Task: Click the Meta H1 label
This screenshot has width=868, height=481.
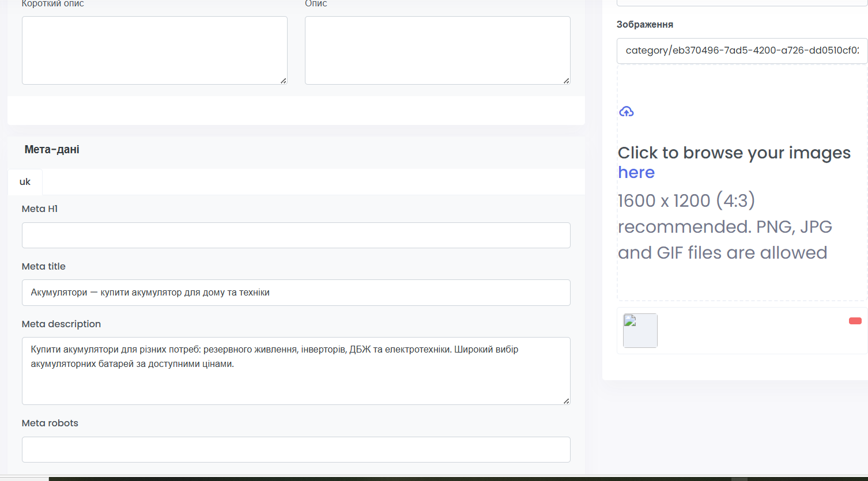Action: click(x=40, y=209)
